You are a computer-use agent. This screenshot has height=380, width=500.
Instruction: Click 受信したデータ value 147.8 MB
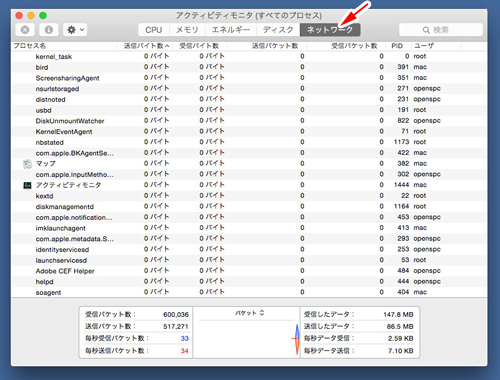pos(398,314)
